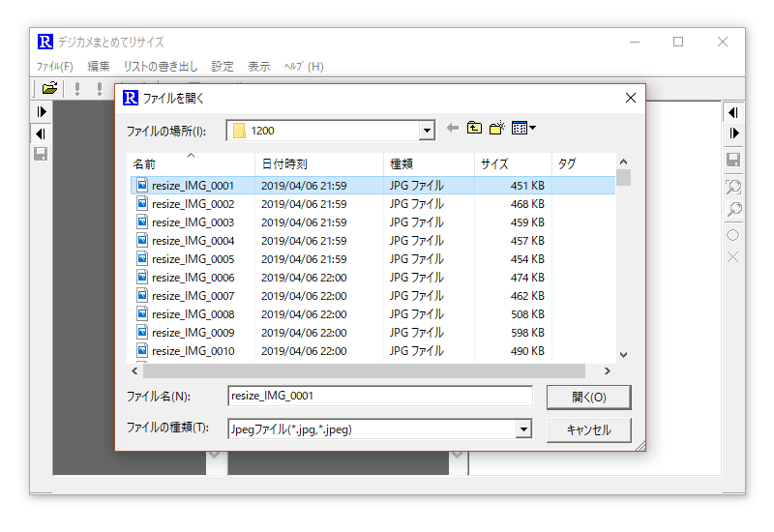Click the go back arrow in dialog

[452, 129]
